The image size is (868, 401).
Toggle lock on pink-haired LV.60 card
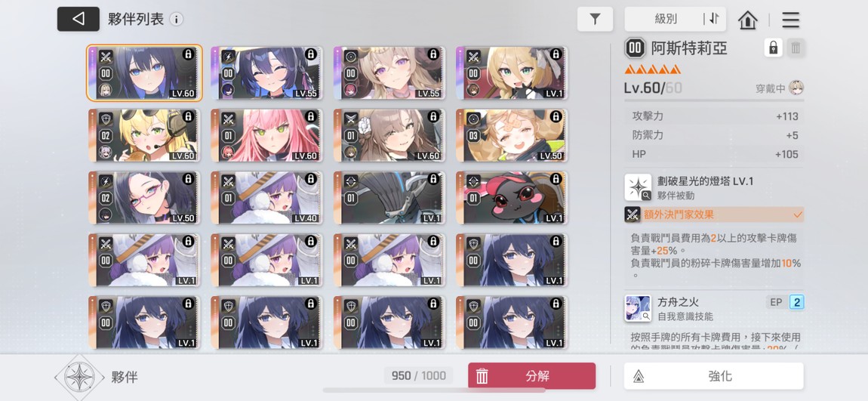pos(310,116)
